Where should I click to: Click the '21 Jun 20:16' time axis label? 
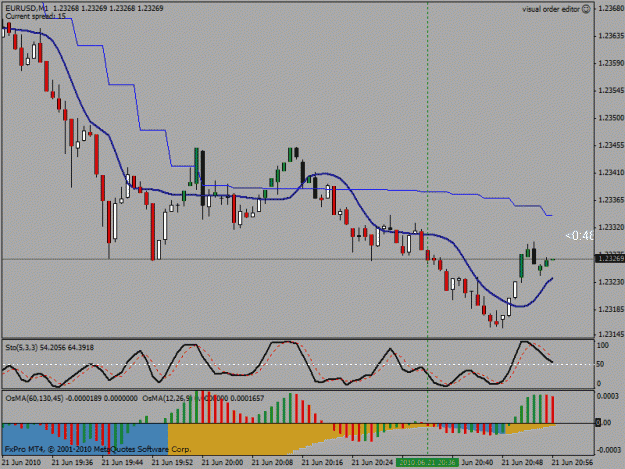tap(322, 462)
